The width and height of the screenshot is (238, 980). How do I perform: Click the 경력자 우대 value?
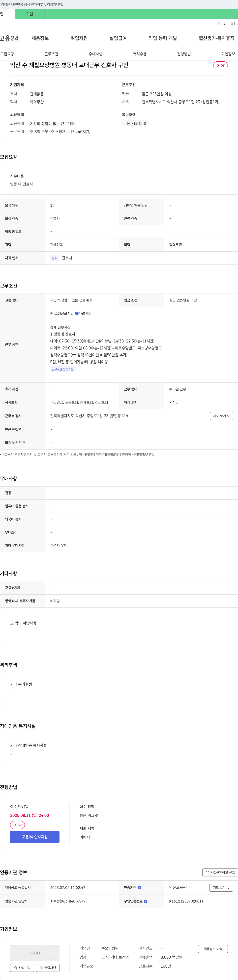tap(59, 546)
